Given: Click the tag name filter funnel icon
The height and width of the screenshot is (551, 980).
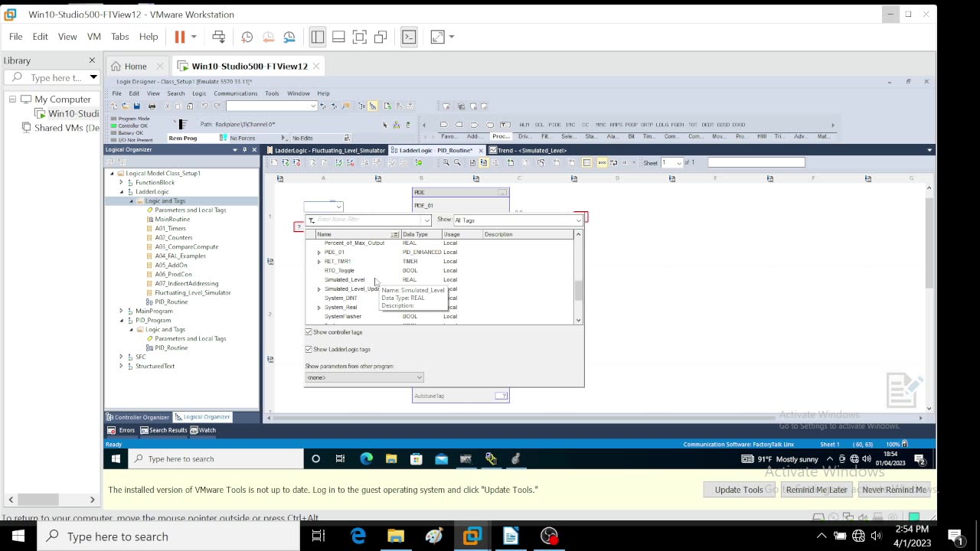Looking at the screenshot, I should click(311, 220).
